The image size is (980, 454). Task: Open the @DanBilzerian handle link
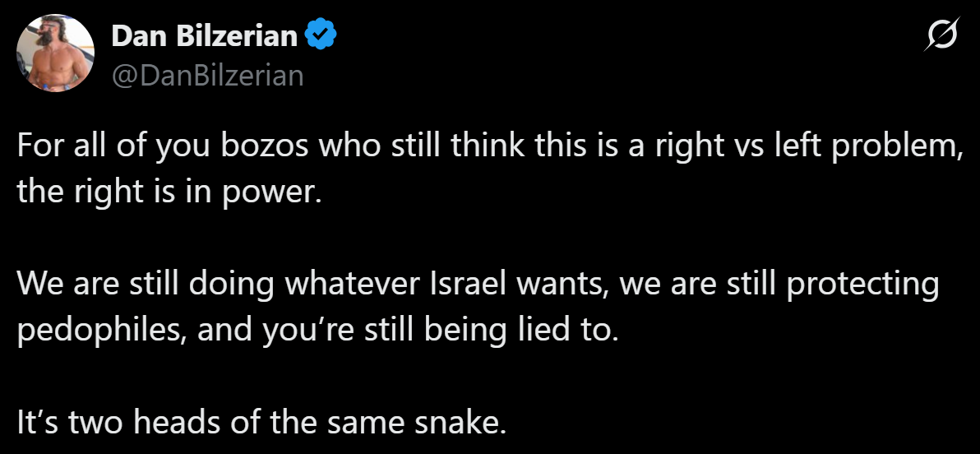pos(206,75)
